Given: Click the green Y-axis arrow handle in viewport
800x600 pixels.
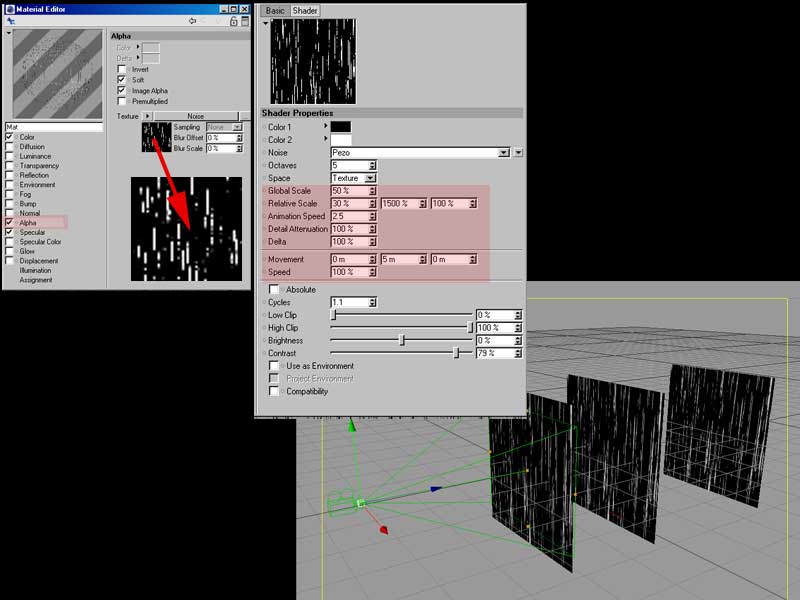Looking at the screenshot, I should coord(352,425).
